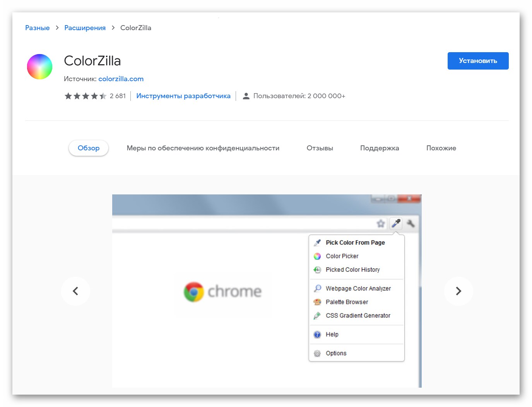Click Help in the dropdown menu
This screenshot has height=407, width=532.
click(357, 334)
